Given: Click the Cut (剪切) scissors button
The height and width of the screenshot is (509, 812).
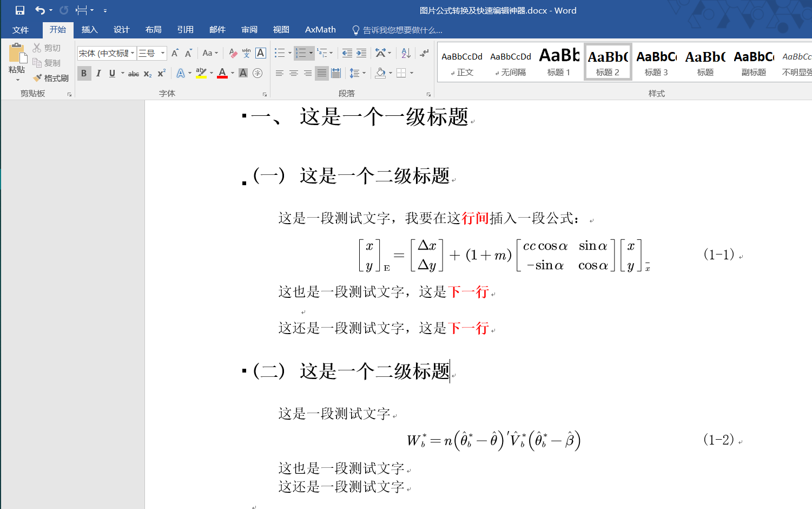Looking at the screenshot, I should pos(47,48).
